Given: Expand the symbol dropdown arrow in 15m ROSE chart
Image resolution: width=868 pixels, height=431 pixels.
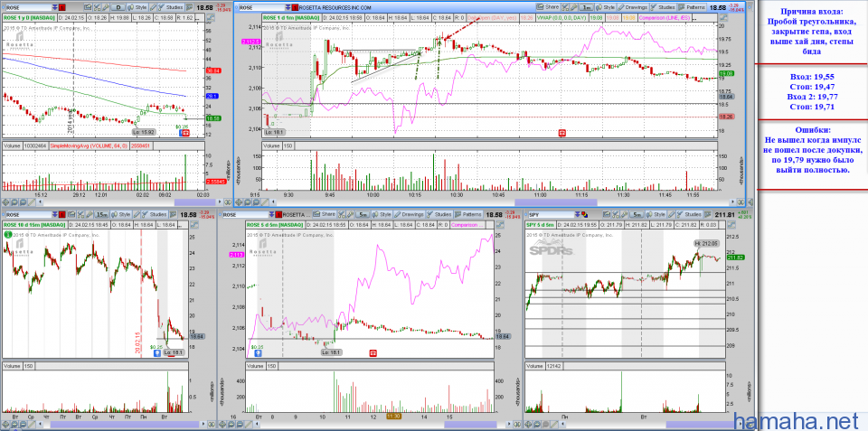Looking at the screenshot, I should (x=54, y=214).
